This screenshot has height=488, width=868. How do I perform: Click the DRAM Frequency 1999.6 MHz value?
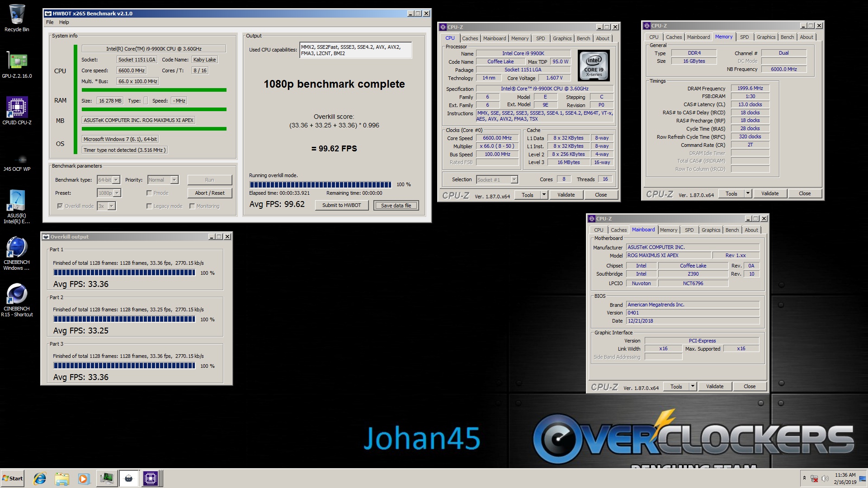(x=750, y=88)
